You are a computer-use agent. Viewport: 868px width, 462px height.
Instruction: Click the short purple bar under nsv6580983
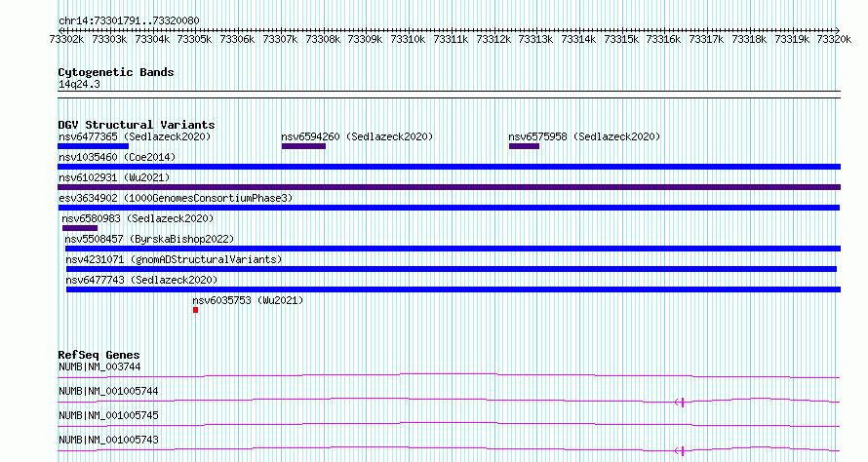[x=80, y=228]
